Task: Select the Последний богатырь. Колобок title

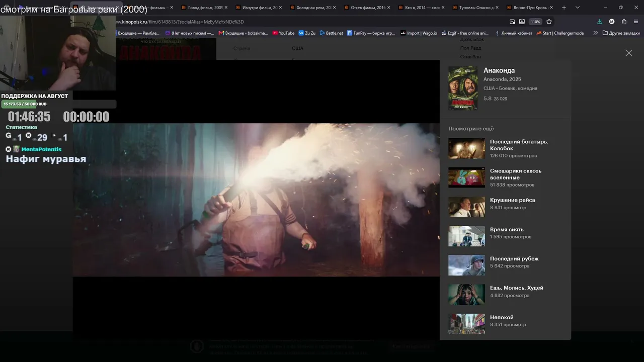Action: (519, 145)
